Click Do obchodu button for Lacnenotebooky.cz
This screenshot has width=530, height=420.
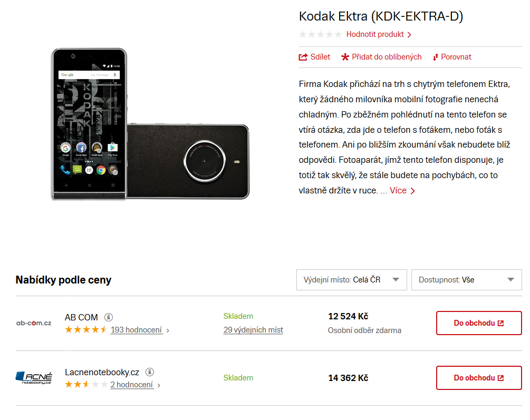coord(478,378)
